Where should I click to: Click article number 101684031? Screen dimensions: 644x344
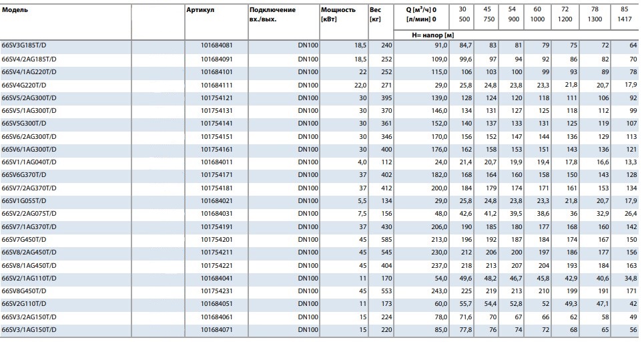point(217,213)
